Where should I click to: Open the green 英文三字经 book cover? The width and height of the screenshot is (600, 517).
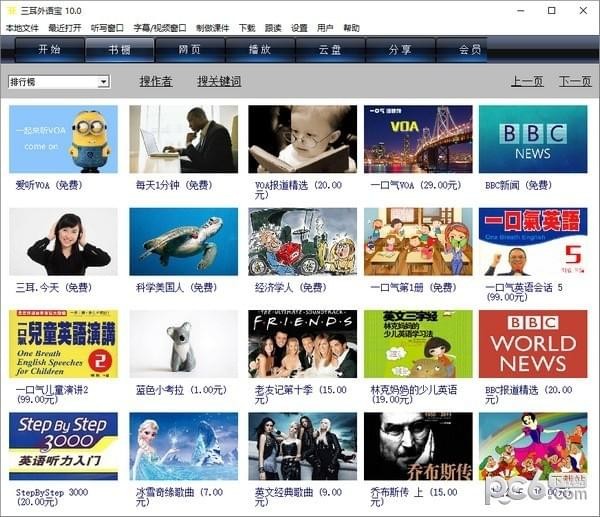(x=418, y=344)
